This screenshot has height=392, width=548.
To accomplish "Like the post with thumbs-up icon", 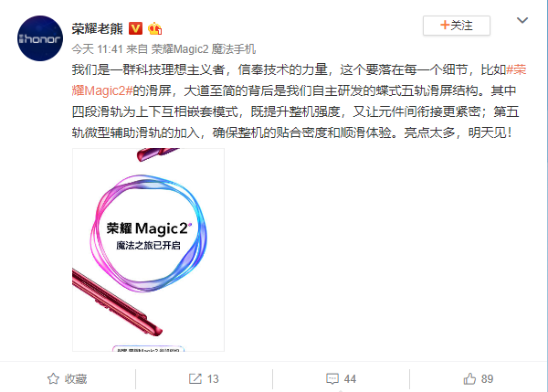I will [x=469, y=378].
